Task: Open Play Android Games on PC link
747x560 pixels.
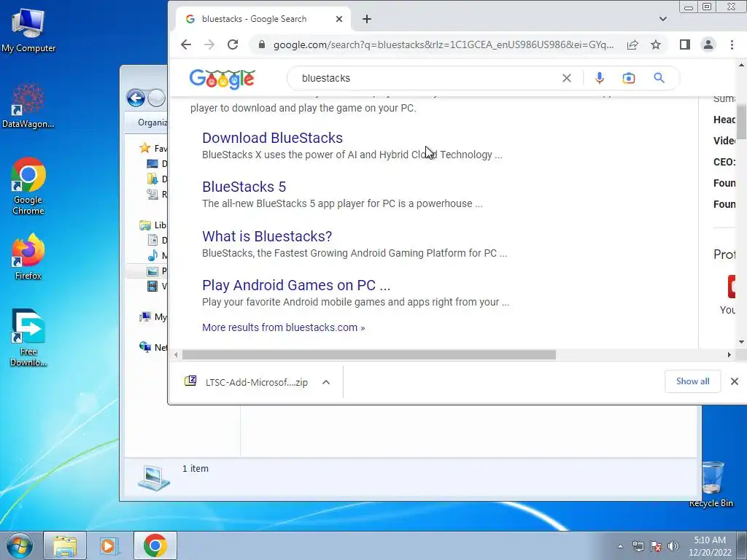Action: pos(296,285)
